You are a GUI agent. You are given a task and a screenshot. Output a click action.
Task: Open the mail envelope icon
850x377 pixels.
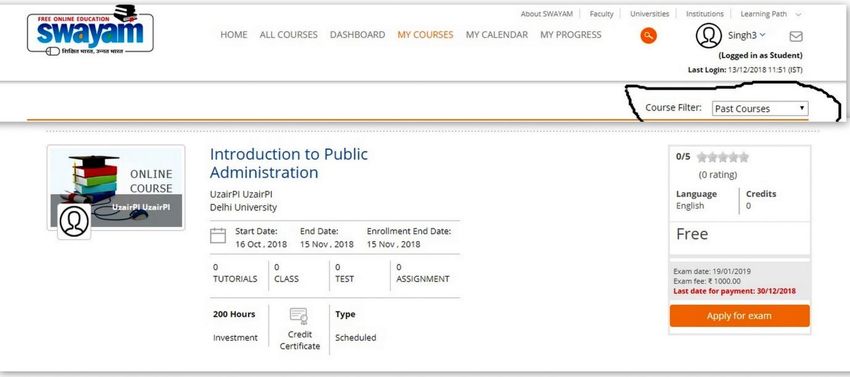tap(796, 36)
